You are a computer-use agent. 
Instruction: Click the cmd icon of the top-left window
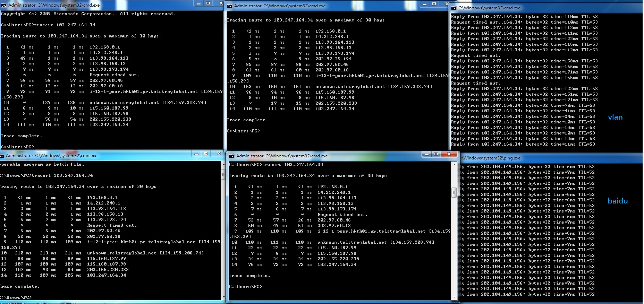point(4,5)
